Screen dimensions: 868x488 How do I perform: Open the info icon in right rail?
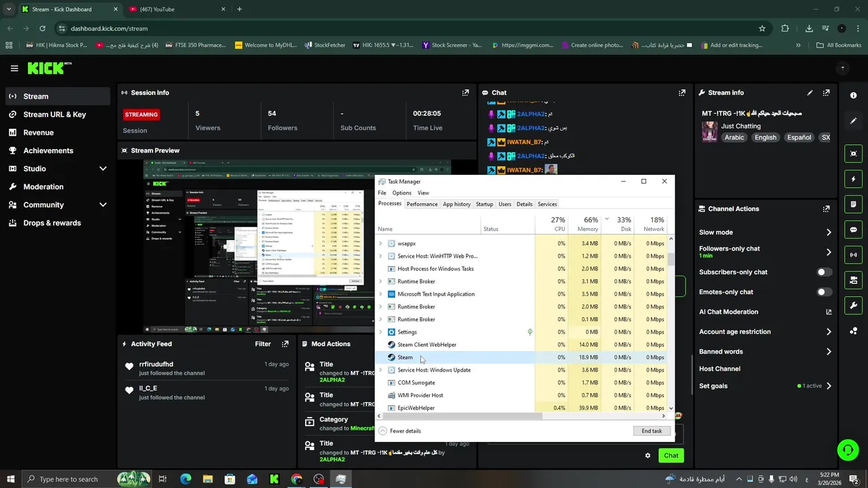853,96
